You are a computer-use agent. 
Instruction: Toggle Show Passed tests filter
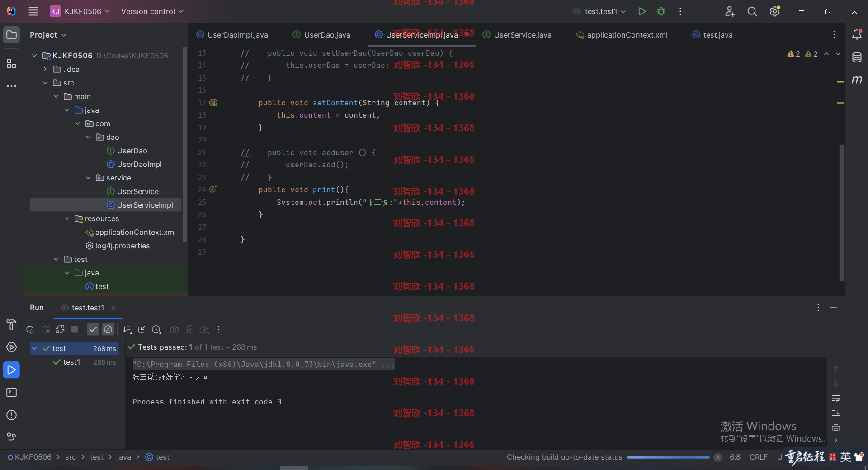tap(93, 330)
